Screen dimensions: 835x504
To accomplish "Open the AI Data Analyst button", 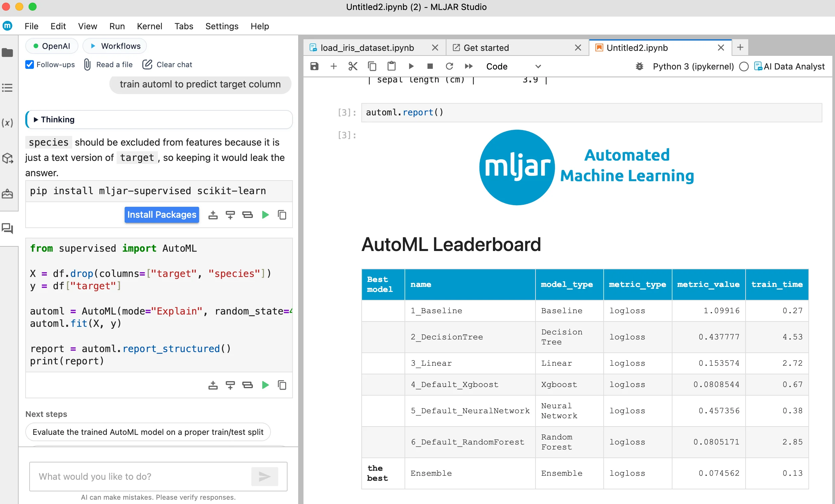I will click(789, 66).
